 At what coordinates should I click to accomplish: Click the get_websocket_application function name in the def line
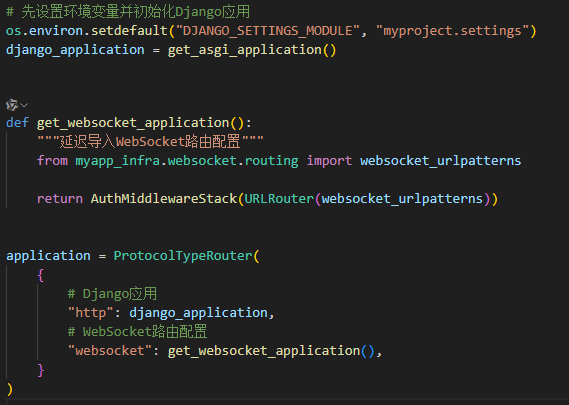click(x=133, y=123)
